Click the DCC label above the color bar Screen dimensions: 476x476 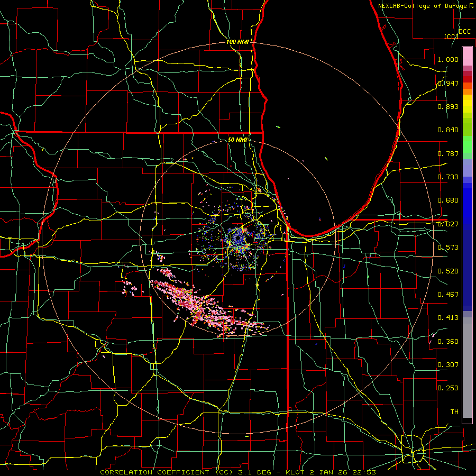[x=464, y=32]
